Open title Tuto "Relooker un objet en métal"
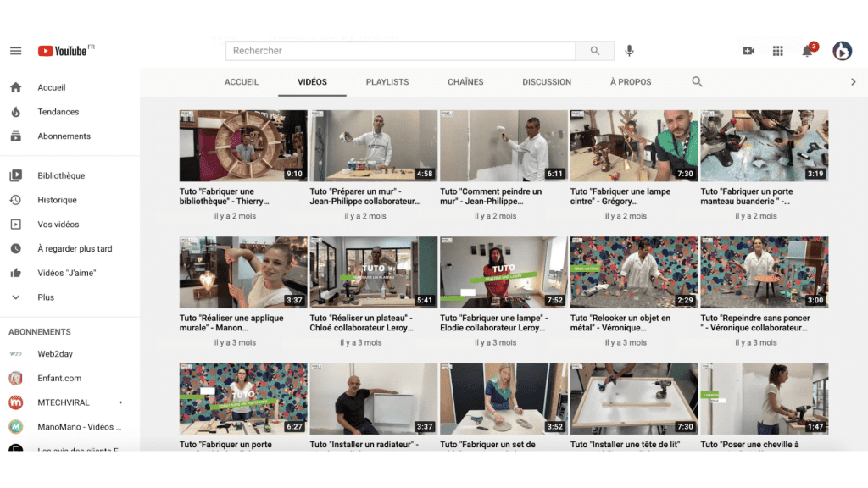Image resolution: width=868 pixels, height=488 pixels. pyautogui.click(x=620, y=323)
